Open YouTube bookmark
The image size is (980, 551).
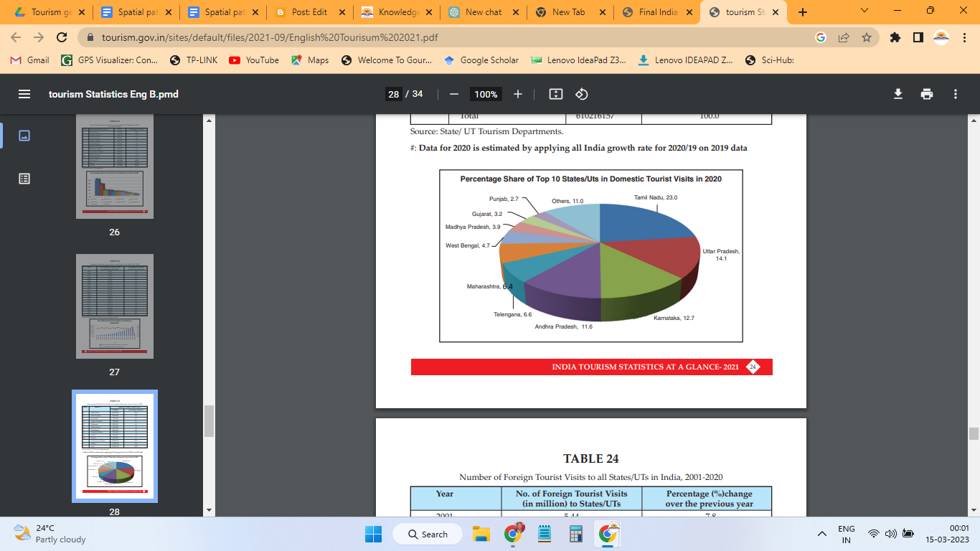254,60
